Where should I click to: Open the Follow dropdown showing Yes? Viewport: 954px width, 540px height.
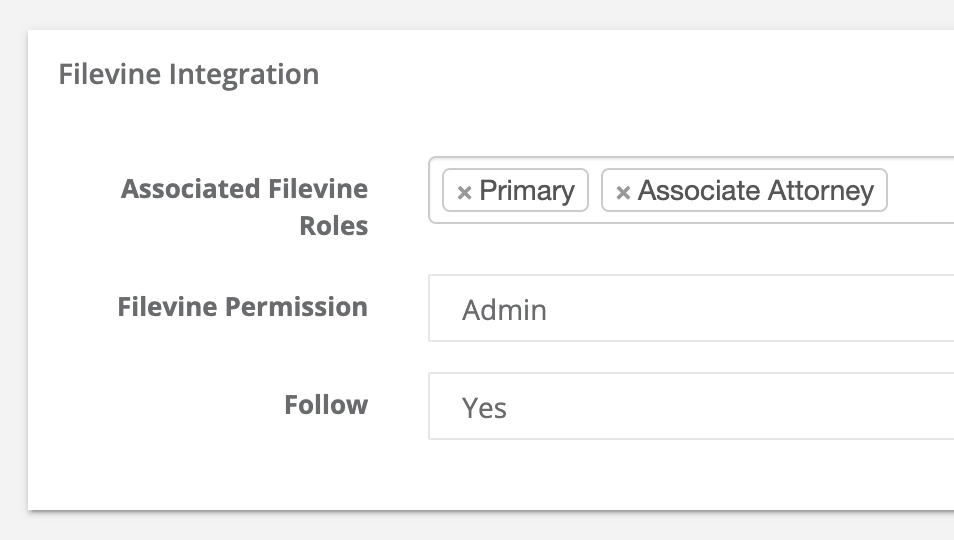coord(691,406)
